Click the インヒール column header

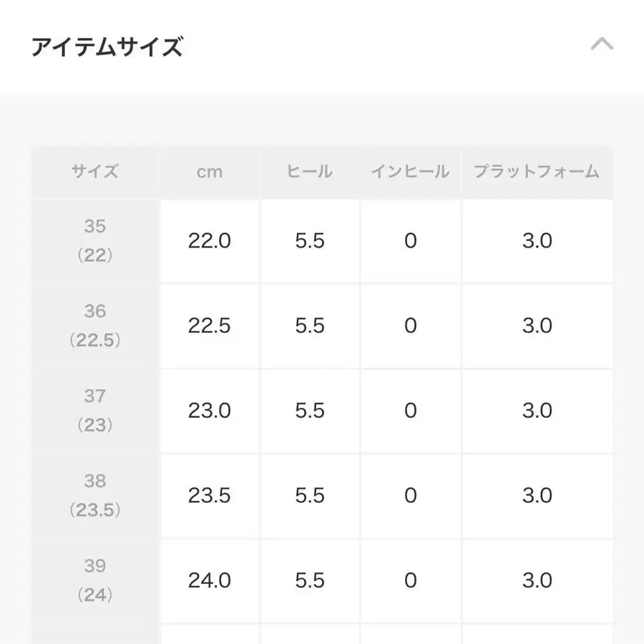point(410,172)
